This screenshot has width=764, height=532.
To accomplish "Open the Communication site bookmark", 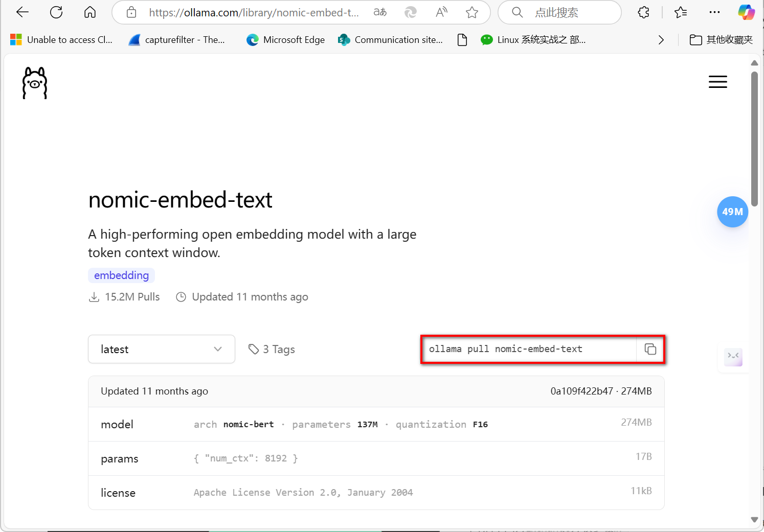I will [x=390, y=40].
